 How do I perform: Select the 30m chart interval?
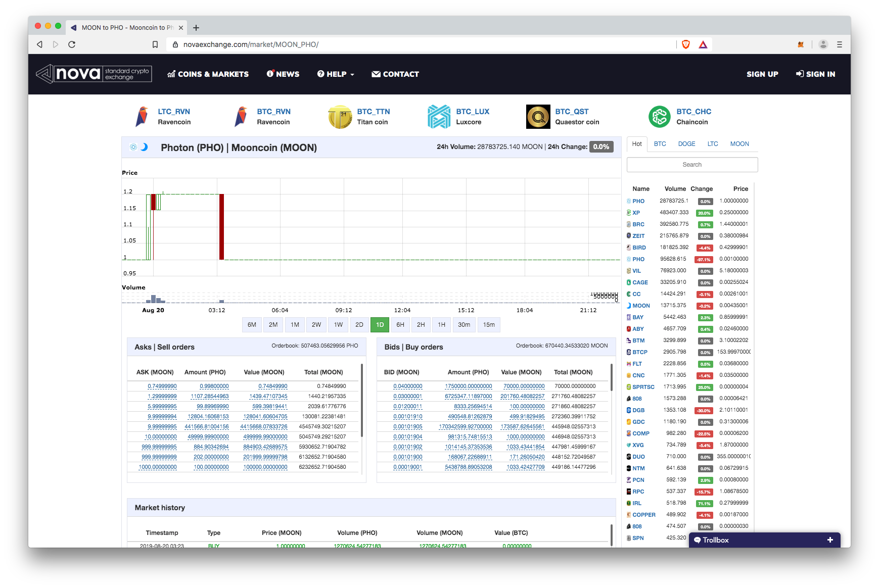464,325
